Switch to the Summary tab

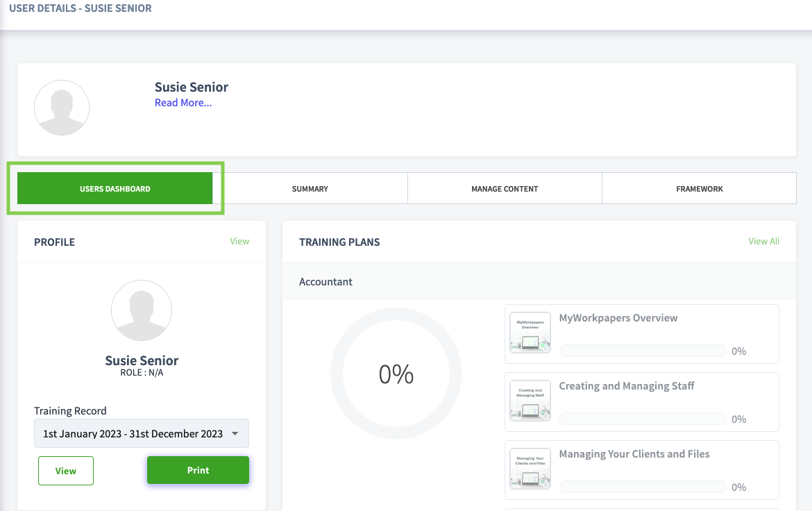[x=310, y=189]
